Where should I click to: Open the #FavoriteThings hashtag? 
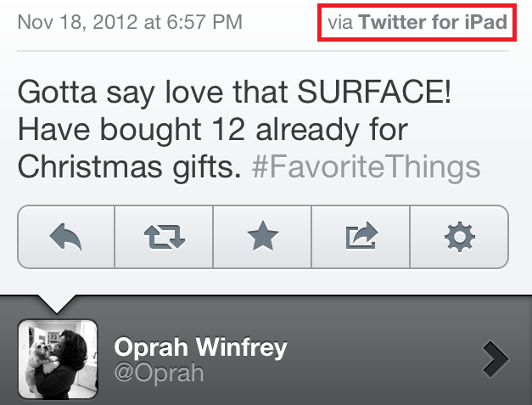(x=367, y=166)
